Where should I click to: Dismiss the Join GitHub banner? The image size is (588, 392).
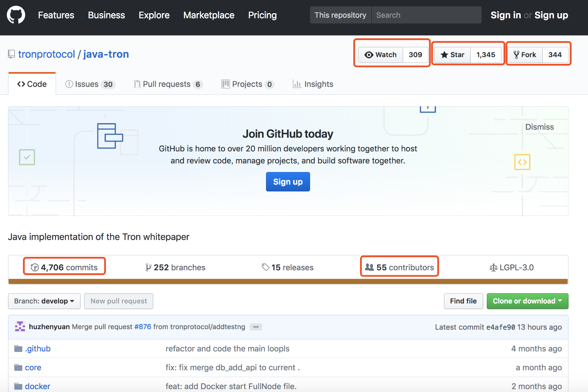click(540, 127)
